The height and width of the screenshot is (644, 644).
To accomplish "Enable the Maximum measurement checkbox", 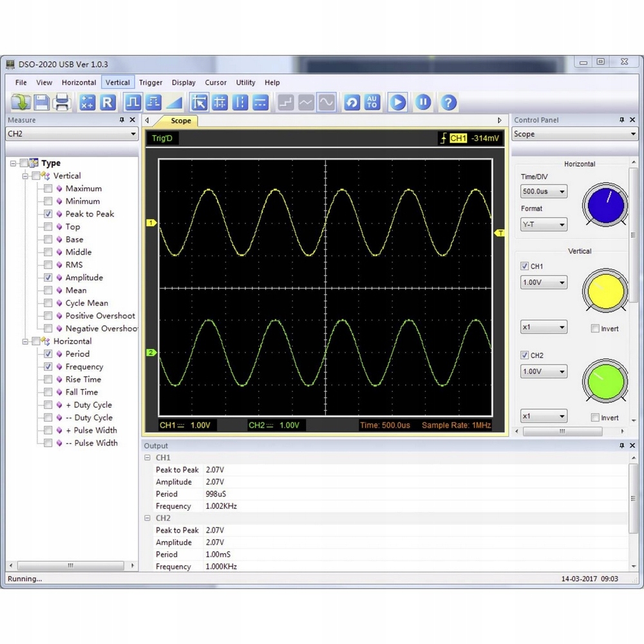I will pyautogui.click(x=48, y=189).
